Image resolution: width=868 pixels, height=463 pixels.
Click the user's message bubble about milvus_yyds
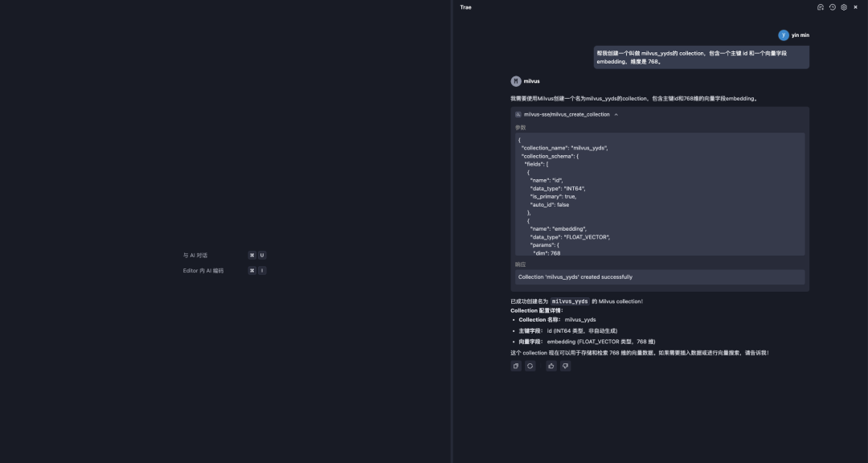[x=701, y=57]
